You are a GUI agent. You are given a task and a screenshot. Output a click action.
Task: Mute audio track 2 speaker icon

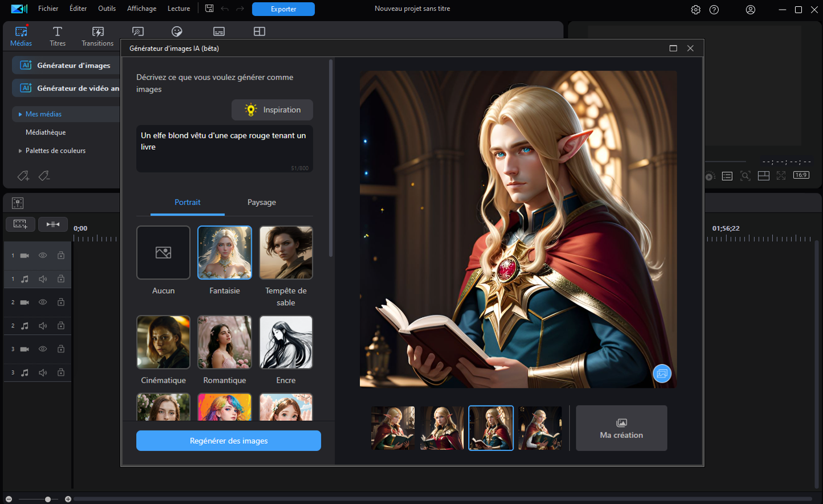[x=43, y=326]
